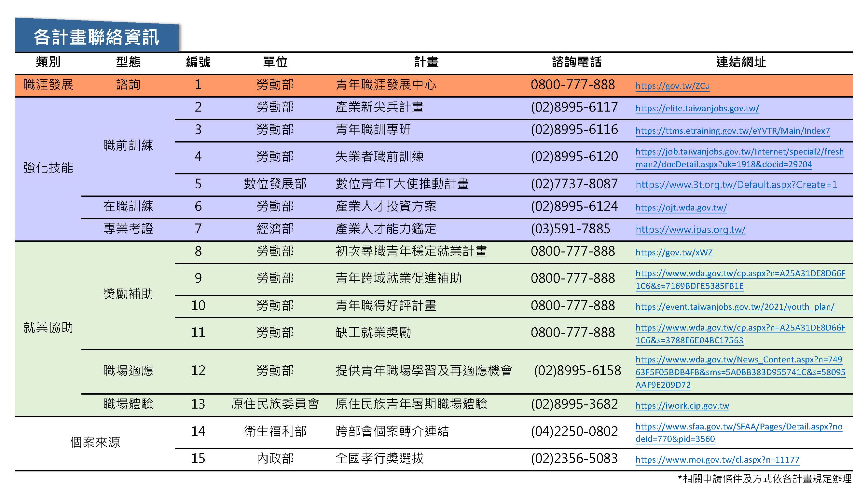
Task: Click the 各計畫聯絡資訊 title banner
Action: [96, 37]
